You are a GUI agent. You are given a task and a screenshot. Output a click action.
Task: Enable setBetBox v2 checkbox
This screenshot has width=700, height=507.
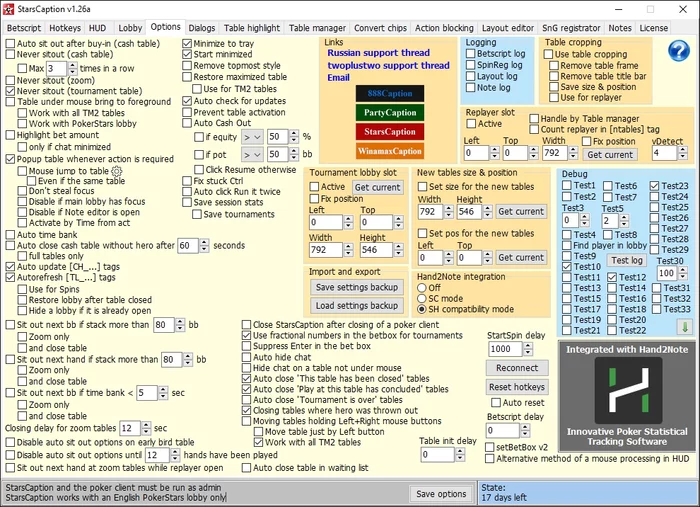click(x=490, y=447)
